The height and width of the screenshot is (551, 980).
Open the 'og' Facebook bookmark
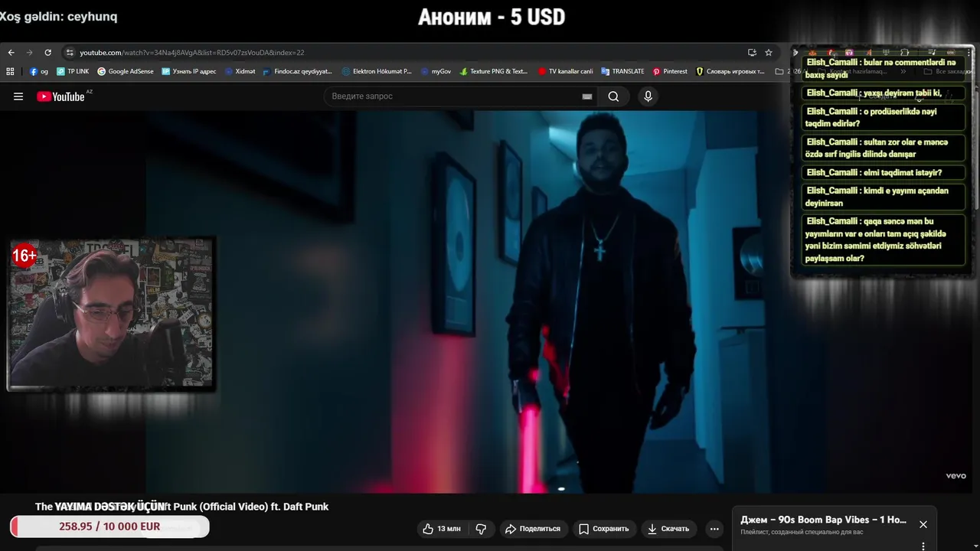[x=39, y=71]
